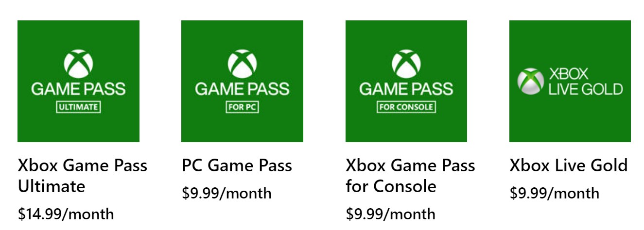Click the $9.99/month price under PC Game Pass

[x=226, y=193]
